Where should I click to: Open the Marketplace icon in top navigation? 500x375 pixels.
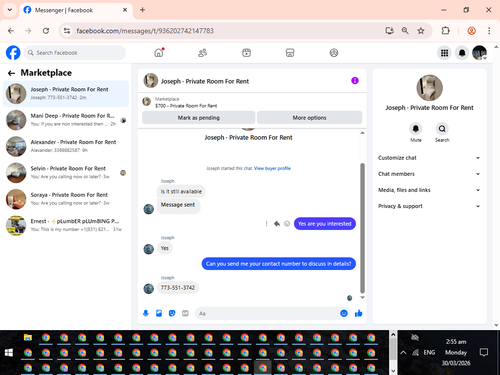click(290, 53)
